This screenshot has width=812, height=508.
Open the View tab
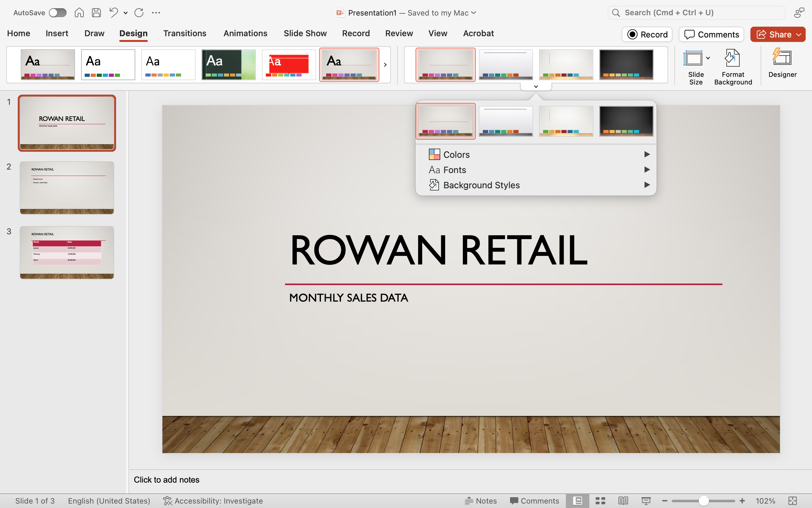tap(437, 33)
